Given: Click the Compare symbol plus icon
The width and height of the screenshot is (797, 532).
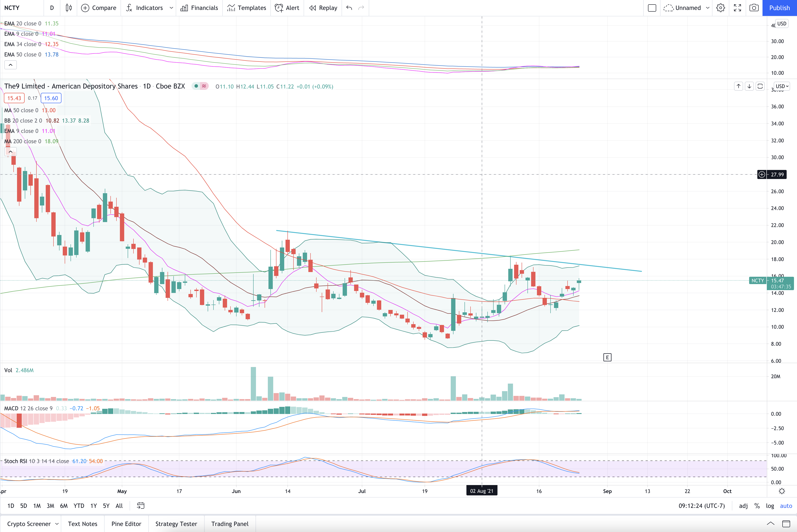Looking at the screenshot, I should point(85,8).
